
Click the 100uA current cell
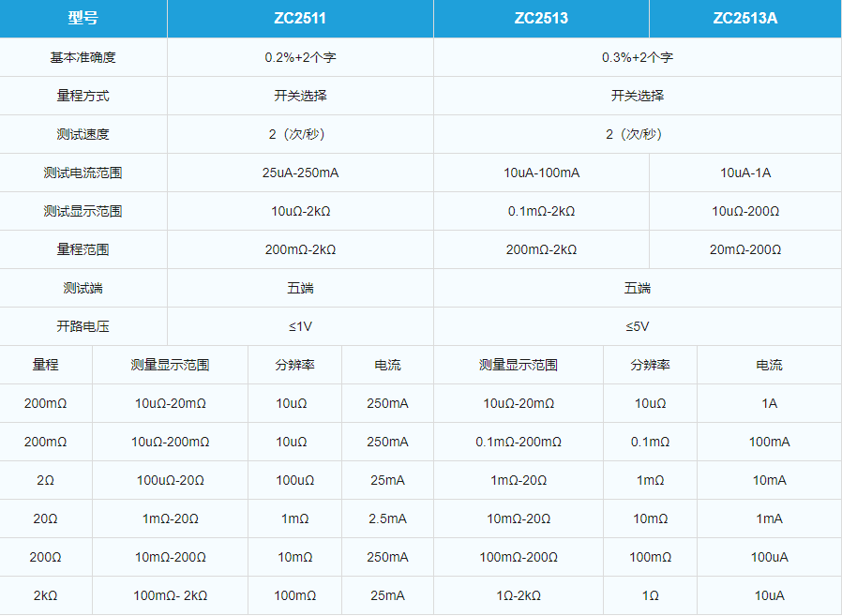(770, 558)
